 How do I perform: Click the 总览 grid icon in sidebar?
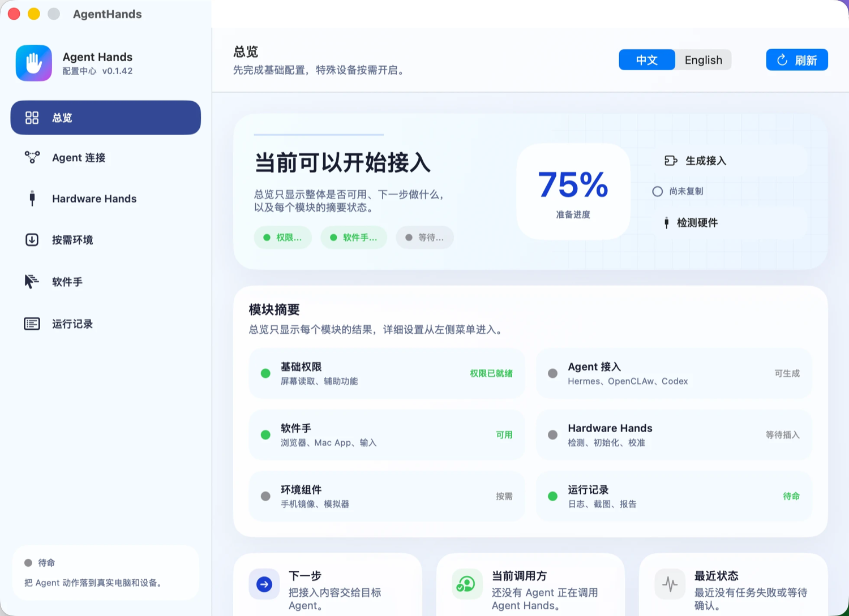(32, 118)
